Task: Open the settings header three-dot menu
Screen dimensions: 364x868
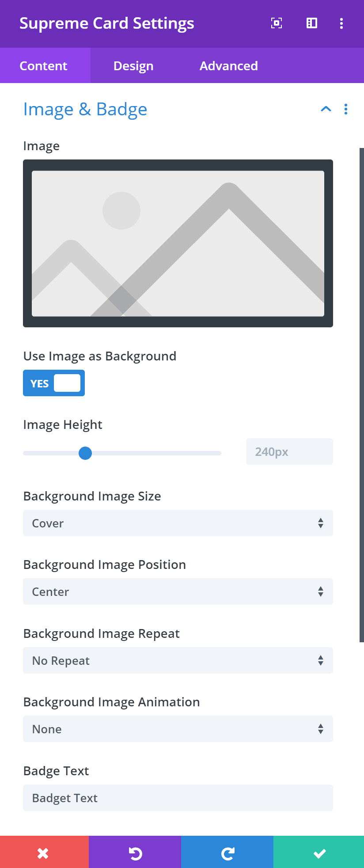Action: tap(341, 23)
